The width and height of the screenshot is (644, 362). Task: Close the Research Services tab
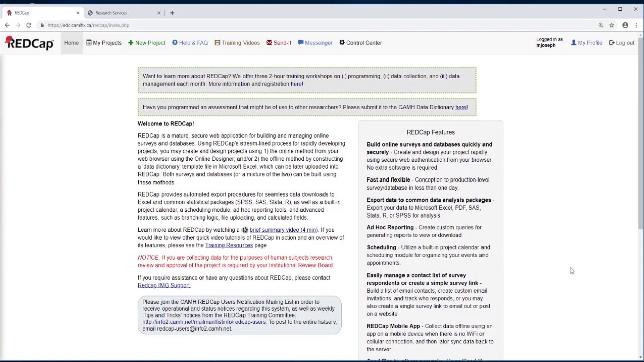coord(159,13)
